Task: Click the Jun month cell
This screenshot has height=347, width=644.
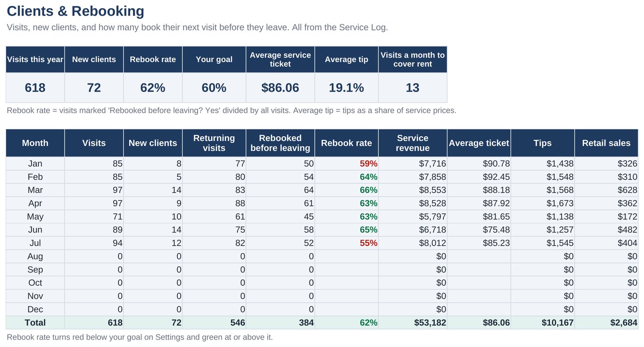Action: 35,230
